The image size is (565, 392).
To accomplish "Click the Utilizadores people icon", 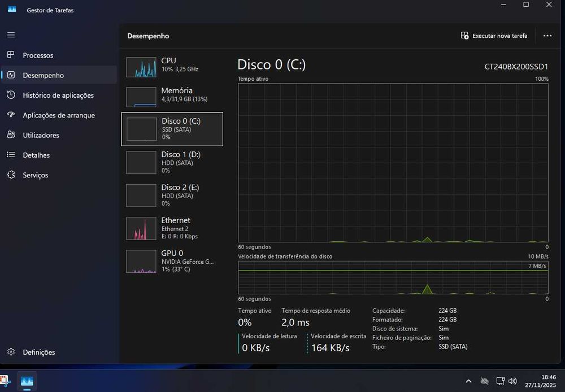I will [x=11, y=135].
